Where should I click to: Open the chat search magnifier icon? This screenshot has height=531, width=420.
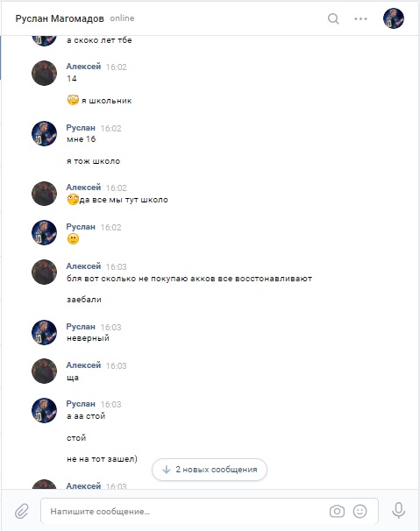click(333, 18)
